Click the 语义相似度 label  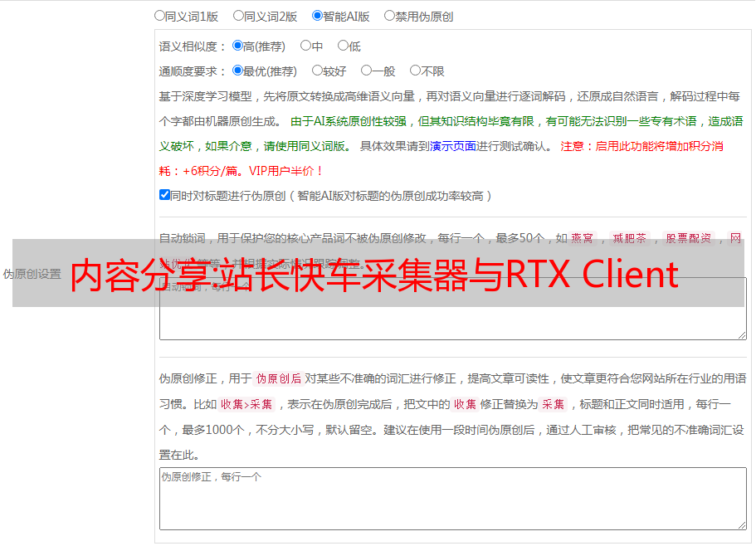tap(193, 46)
